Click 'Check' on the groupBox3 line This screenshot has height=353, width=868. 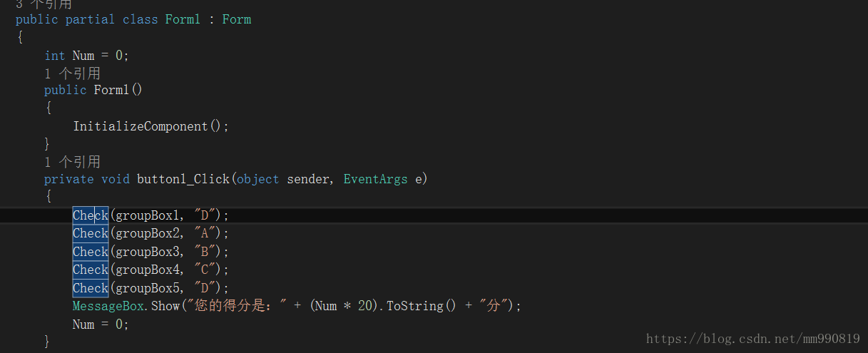(x=91, y=252)
